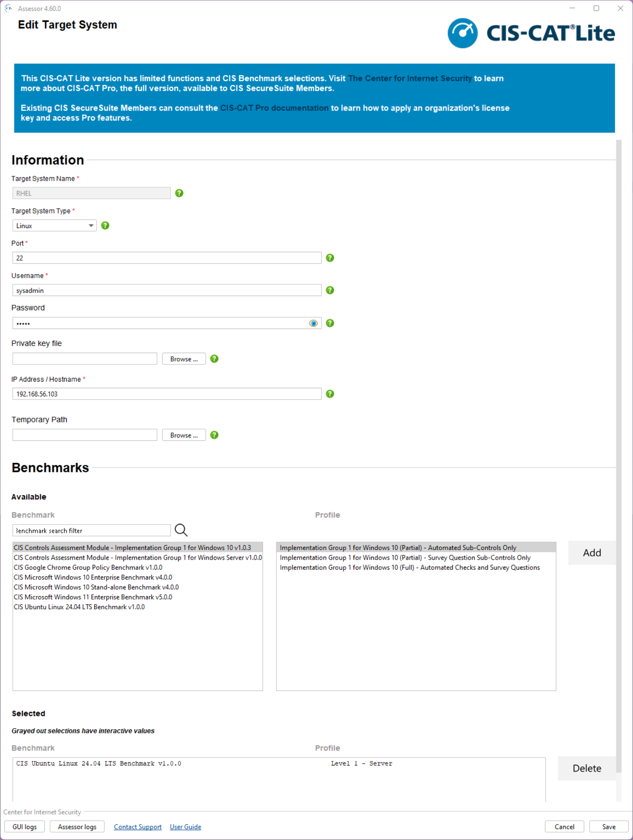
Task: Click the Cancel button
Action: [564, 826]
